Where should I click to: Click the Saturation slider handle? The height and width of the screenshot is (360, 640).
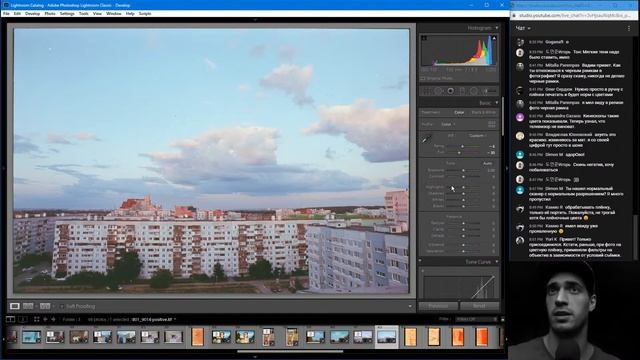point(463,251)
